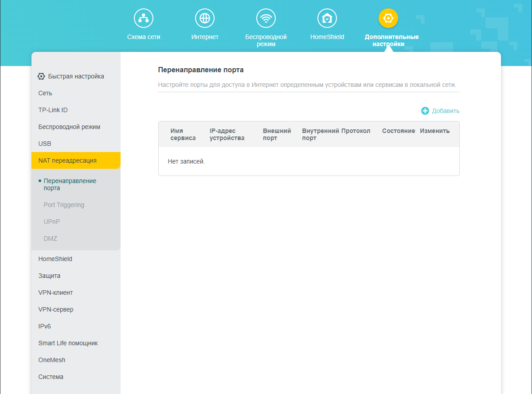532x394 pixels.
Task: Select the Port Triggering submenu item
Action: point(64,205)
